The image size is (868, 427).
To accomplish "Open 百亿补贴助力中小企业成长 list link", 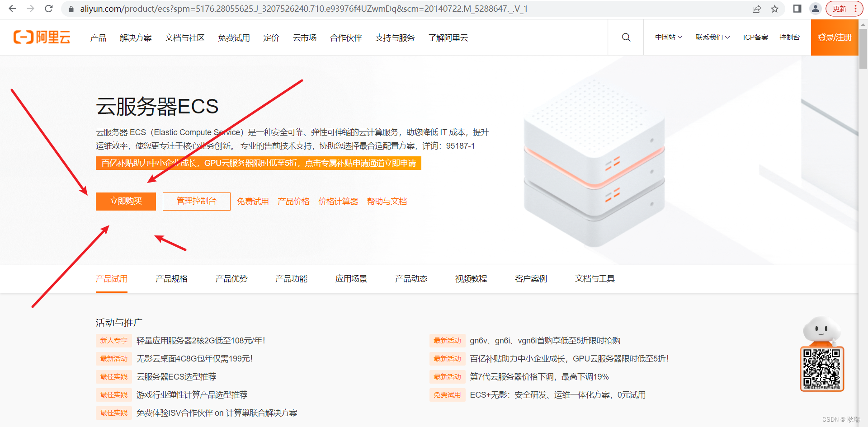I will (569, 359).
